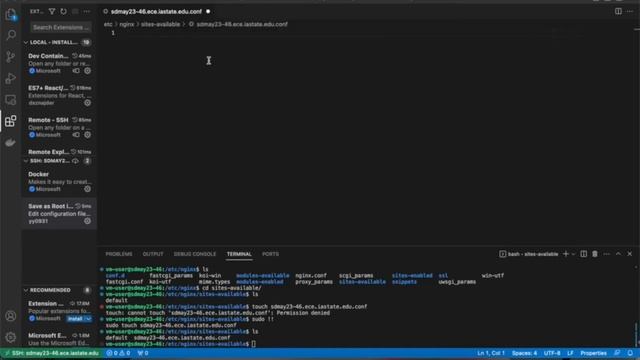640x360 pixels.
Task: Click the sites-available breadcrumb segment
Action: 160,24
